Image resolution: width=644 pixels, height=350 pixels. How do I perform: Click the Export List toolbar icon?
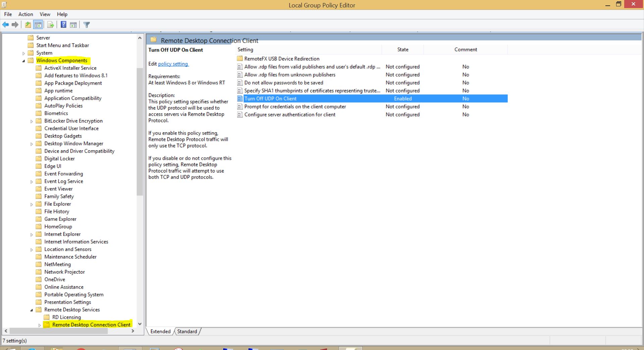[51, 24]
